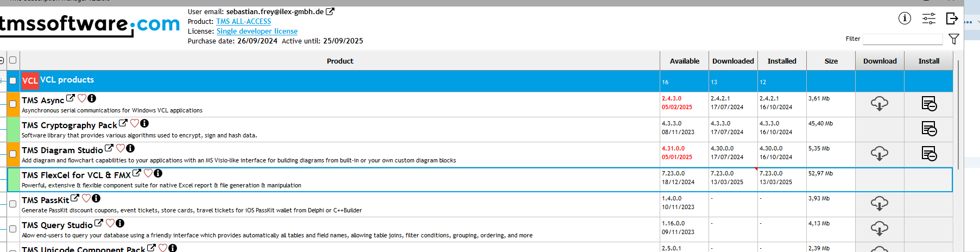Select the available version 4.31.0.0 cell
Screen dimensions: 980x252
point(684,153)
